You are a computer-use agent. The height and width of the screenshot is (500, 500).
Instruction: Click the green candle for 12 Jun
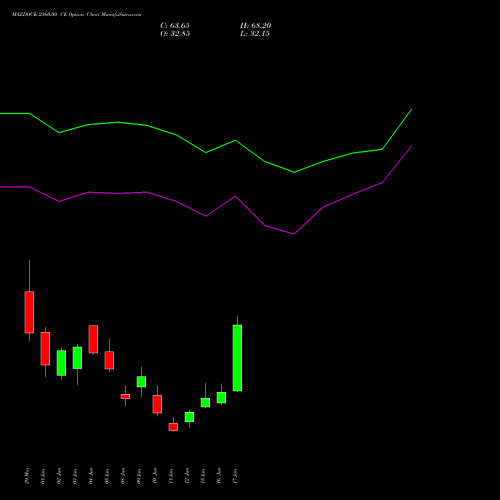(x=189, y=417)
